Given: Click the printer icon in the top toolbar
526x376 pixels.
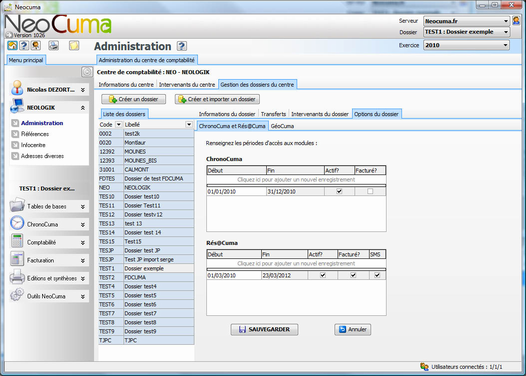Looking at the screenshot, I should [53, 45].
